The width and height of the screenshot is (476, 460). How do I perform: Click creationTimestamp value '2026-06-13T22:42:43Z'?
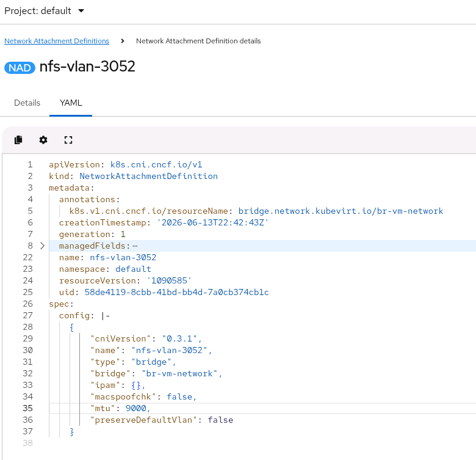coord(212,223)
